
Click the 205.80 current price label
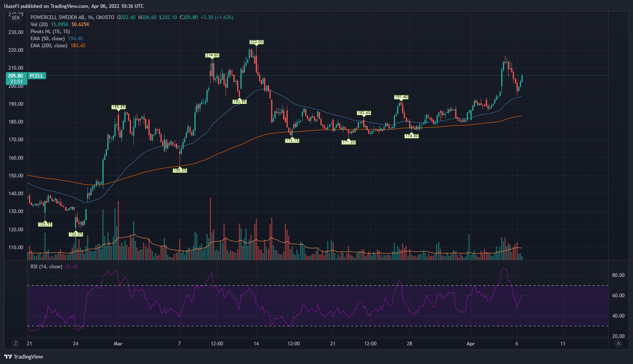pyautogui.click(x=15, y=76)
